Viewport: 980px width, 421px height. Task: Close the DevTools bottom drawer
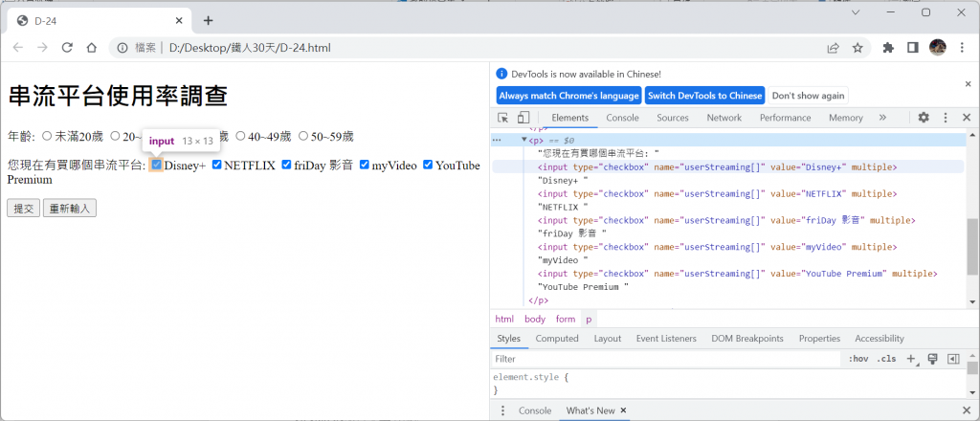coord(967,410)
